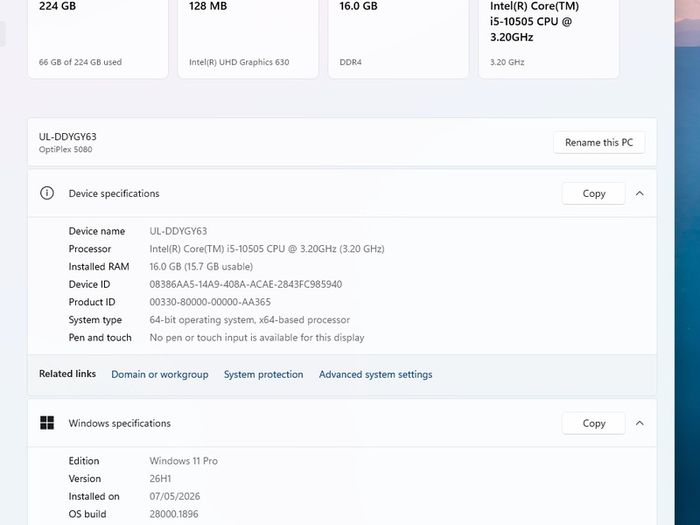
Task: Click the device name value UL-DDYGY63 in specifications
Action: pos(178,231)
